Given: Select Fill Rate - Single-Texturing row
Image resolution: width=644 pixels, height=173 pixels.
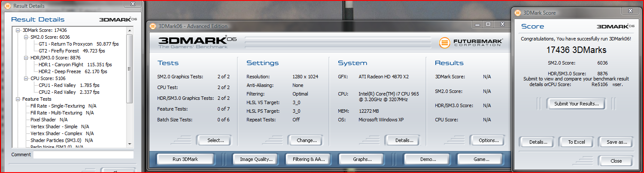Looking at the screenshot, I should (x=64, y=106).
